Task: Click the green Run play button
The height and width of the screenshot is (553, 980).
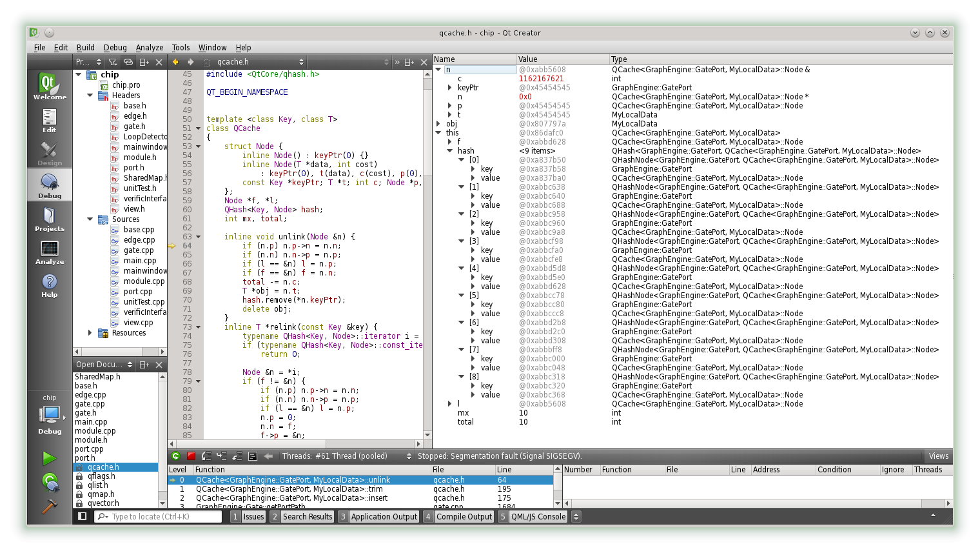Action: 50,458
